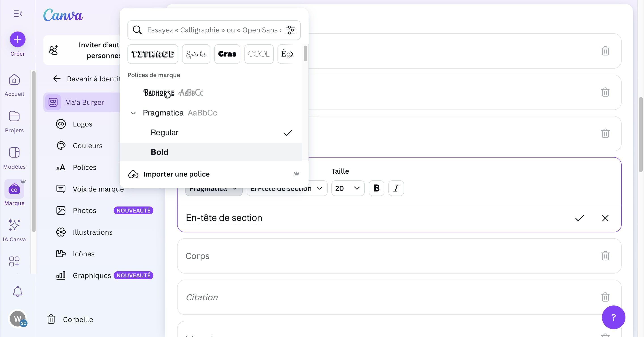Toggle bold formatting button
This screenshot has width=644, height=337.
point(376,188)
